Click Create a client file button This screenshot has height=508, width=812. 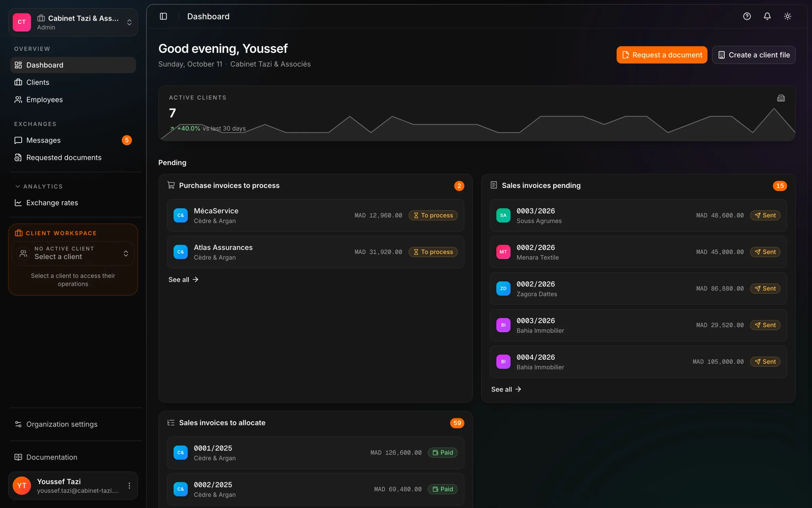coord(753,55)
